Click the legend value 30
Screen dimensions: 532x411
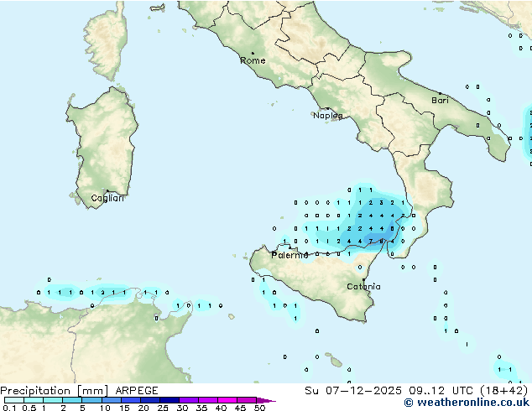pos(182,408)
